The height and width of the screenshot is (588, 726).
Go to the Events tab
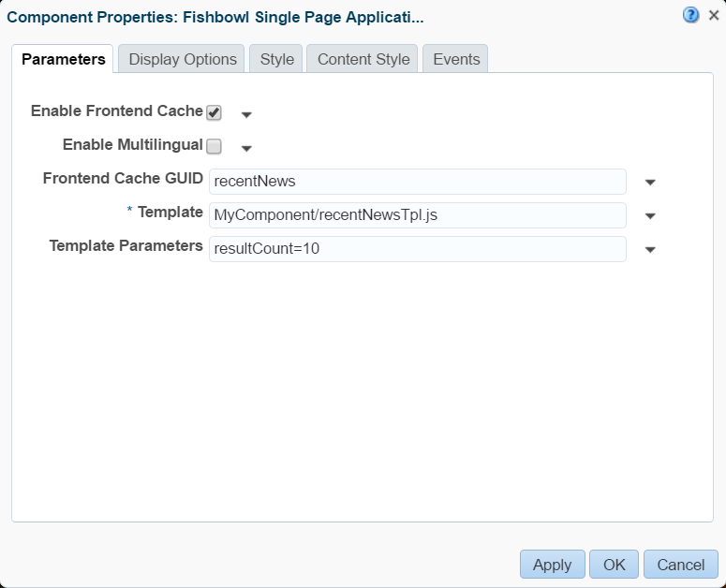point(455,59)
